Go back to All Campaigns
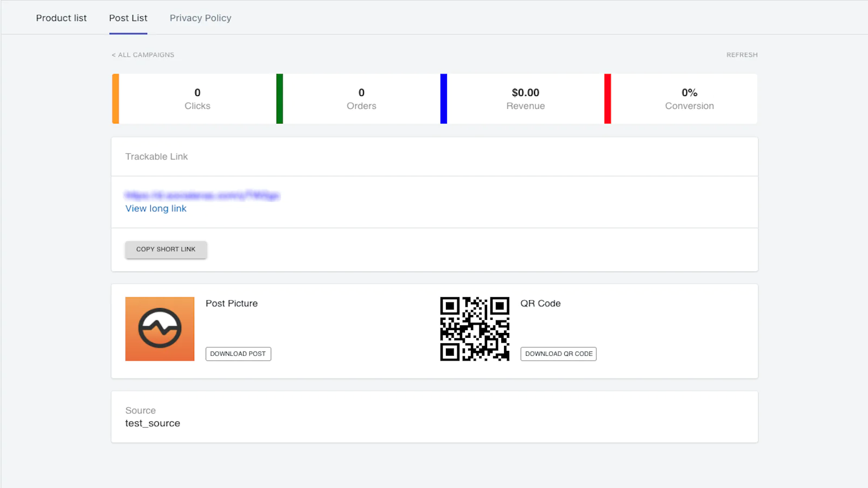The width and height of the screenshot is (868, 488). pyautogui.click(x=143, y=55)
